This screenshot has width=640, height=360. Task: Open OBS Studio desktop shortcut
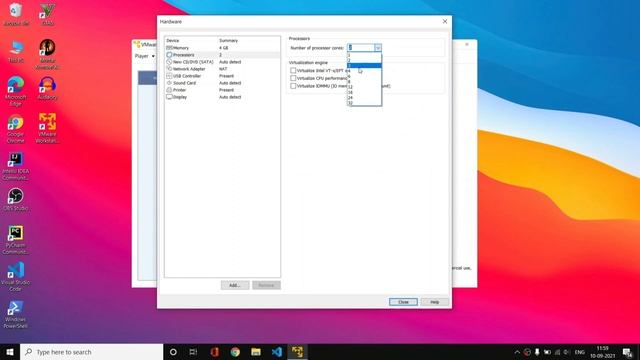click(x=16, y=199)
